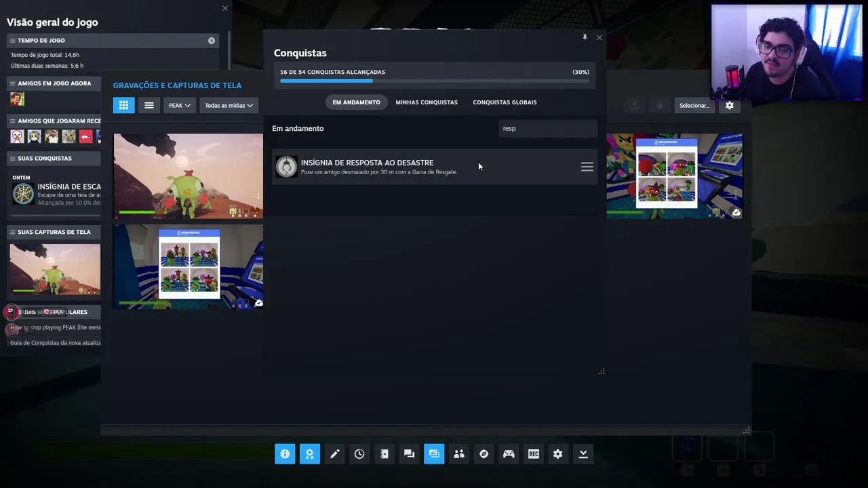Open the game info overlay button
Screen dimensions: 868x488
click(x=285, y=454)
